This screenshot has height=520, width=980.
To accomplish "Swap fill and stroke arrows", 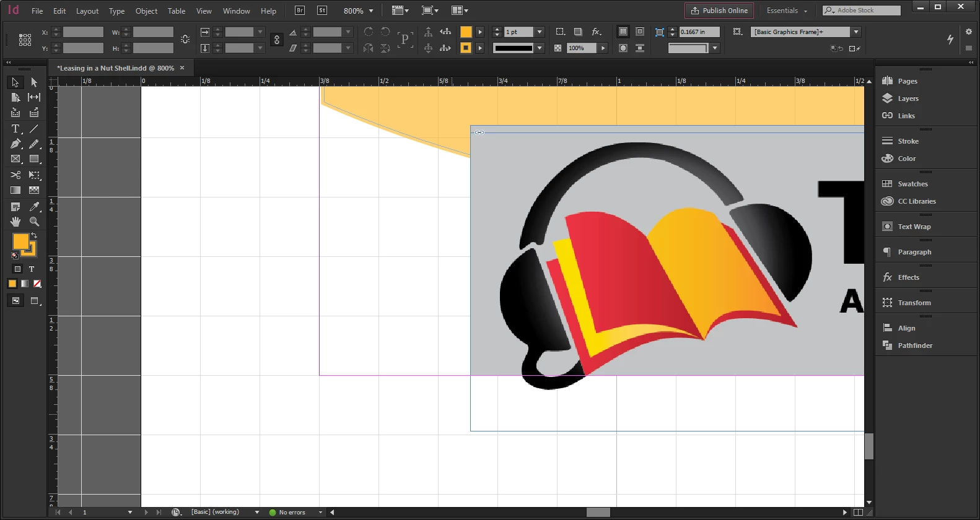I will click(x=34, y=236).
